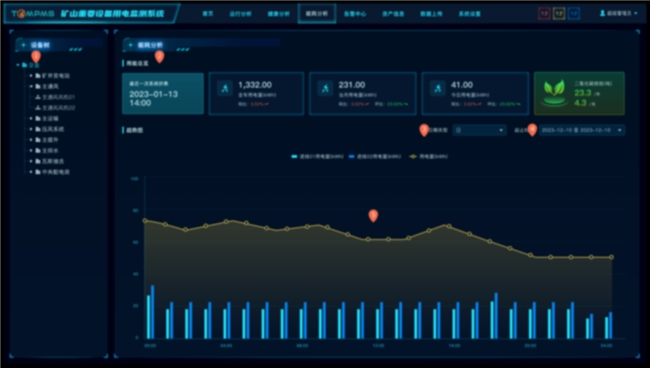This screenshot has height=368, width=650.
Task: Open the date range picker 2023-12-10
Action: [582, 130]
